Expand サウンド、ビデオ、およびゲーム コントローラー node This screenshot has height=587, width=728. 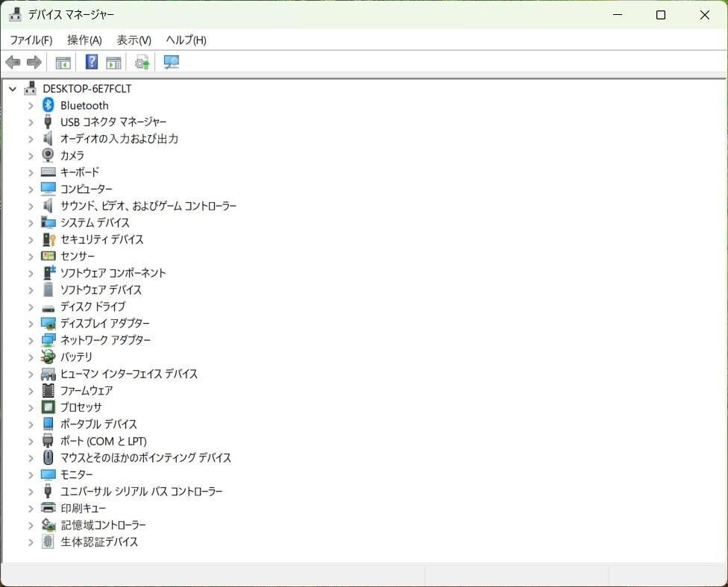pos(31,206)
